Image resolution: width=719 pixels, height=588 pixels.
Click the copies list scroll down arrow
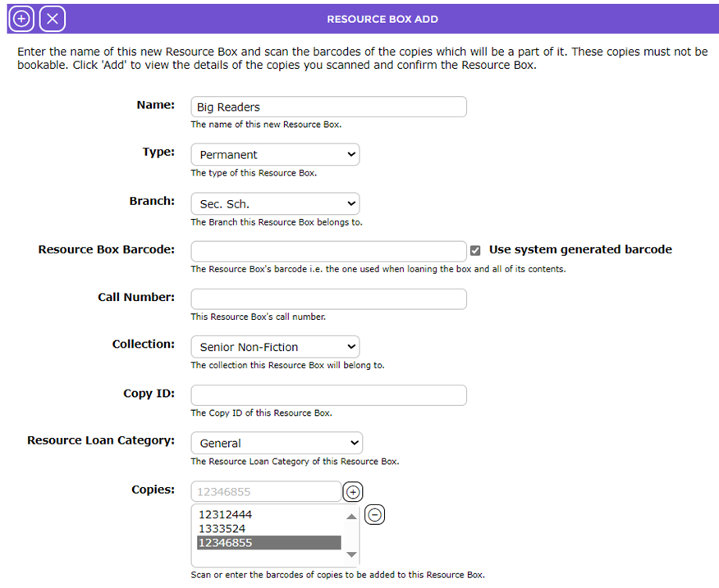352,554
